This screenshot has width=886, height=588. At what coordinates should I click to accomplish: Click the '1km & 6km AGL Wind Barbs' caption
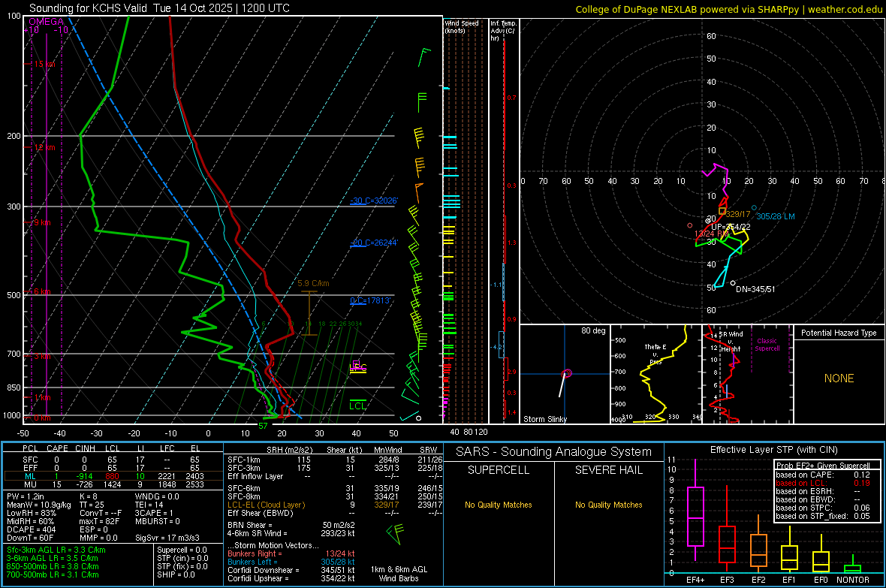(399, 574)
